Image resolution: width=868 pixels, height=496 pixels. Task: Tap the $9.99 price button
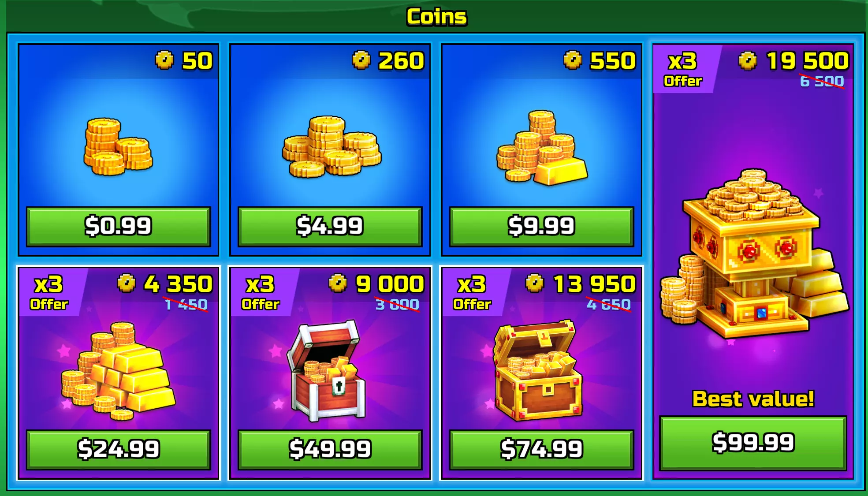541,226
